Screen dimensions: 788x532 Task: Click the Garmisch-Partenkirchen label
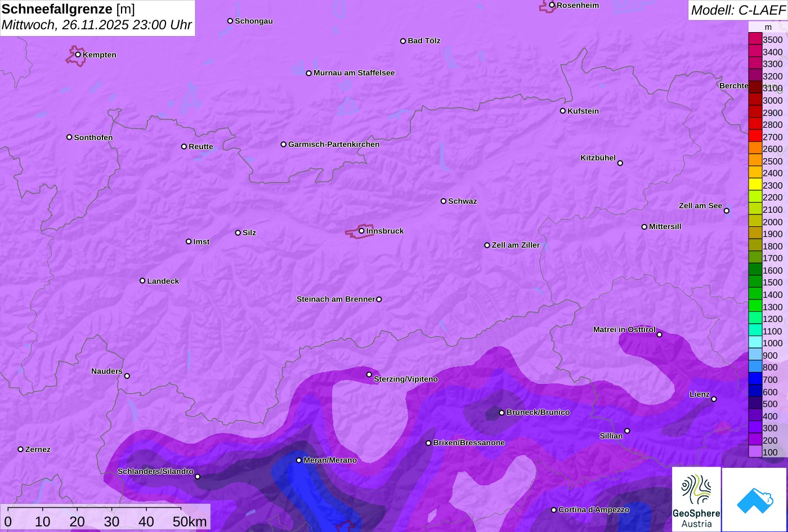click(x=334, y=145)
